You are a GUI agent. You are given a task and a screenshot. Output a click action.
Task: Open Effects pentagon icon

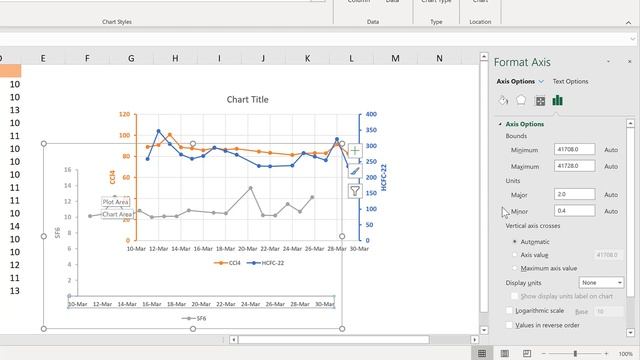(521, 100)
